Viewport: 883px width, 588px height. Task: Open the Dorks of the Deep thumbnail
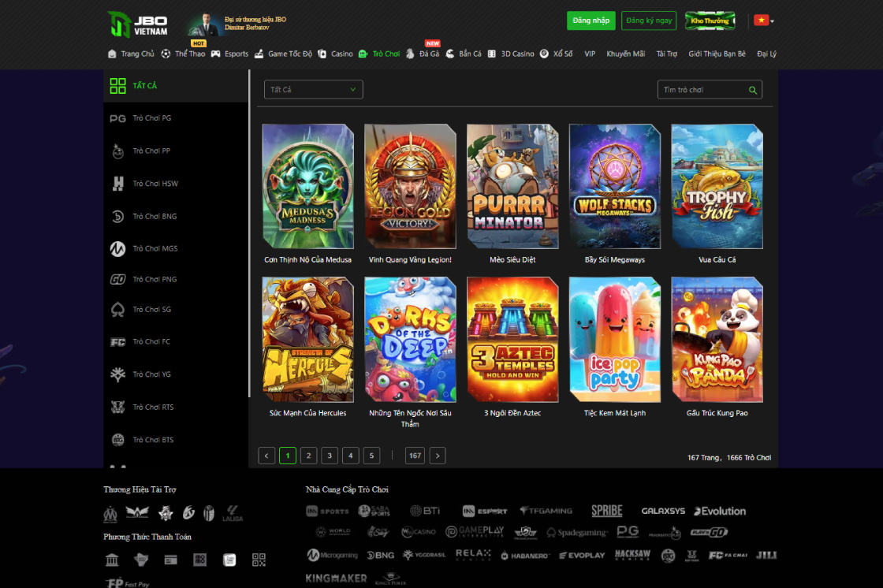point(410,340)
